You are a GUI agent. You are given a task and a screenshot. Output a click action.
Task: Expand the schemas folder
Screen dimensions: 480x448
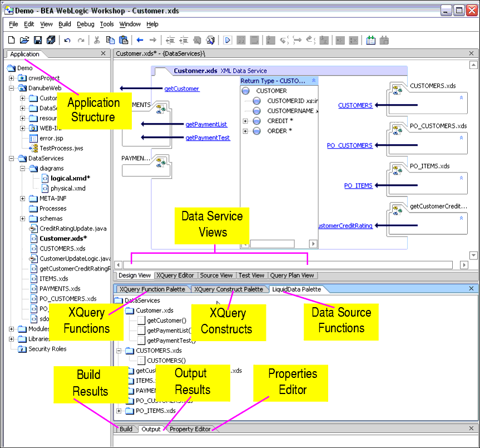22,219
